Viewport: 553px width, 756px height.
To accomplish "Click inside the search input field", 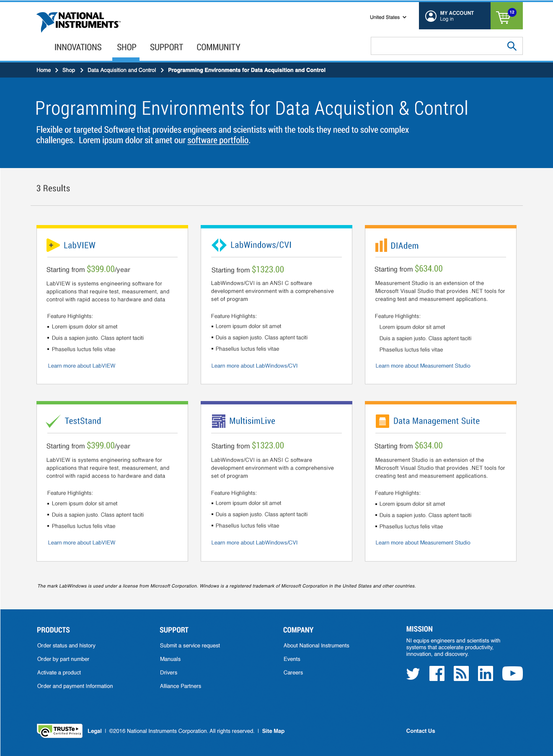I will (436, 46).
